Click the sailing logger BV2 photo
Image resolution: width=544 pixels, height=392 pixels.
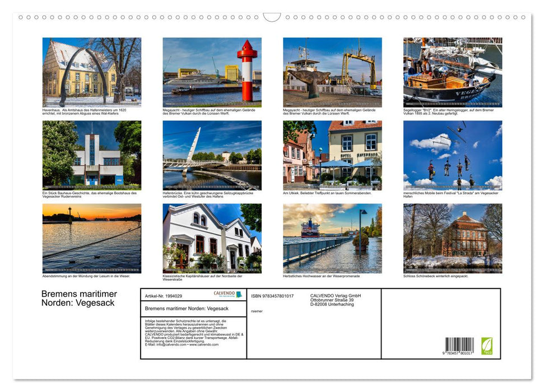click(x=452, y=71)
